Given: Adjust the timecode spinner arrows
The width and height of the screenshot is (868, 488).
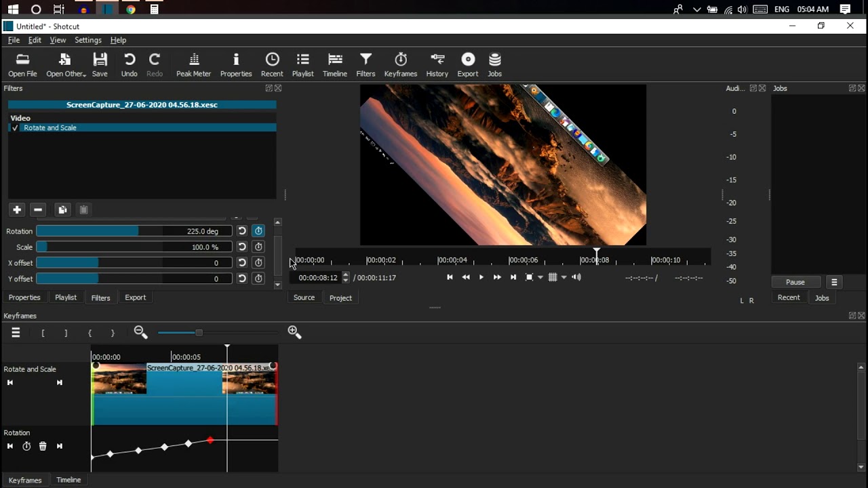Looking at the screenshot, I should (x=346, y=278).
